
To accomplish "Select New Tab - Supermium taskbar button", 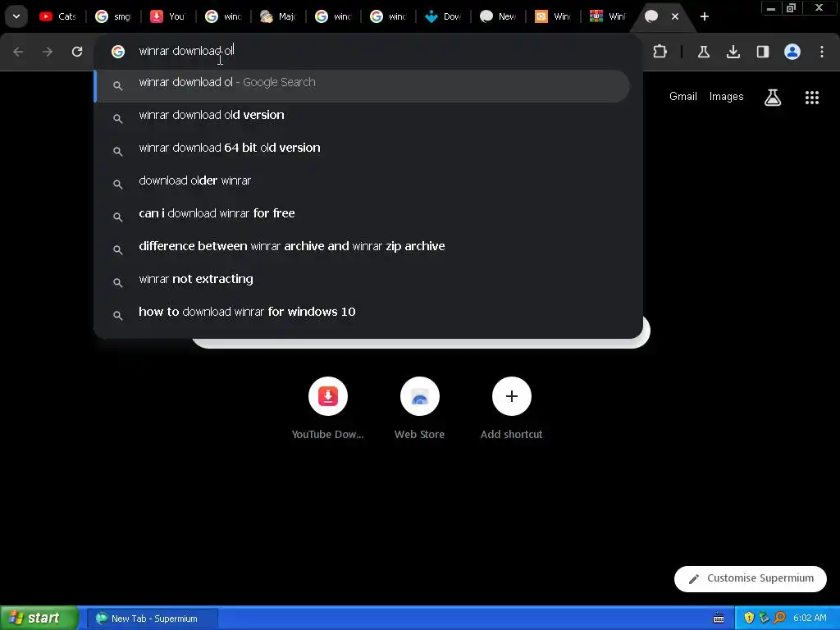I will point(153,619).
